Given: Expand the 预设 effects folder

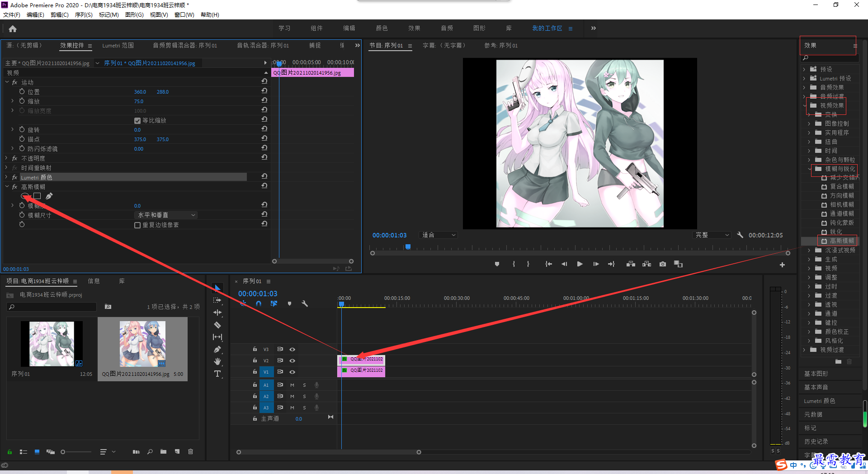Looking at the screenshot, I should [804, 69].
